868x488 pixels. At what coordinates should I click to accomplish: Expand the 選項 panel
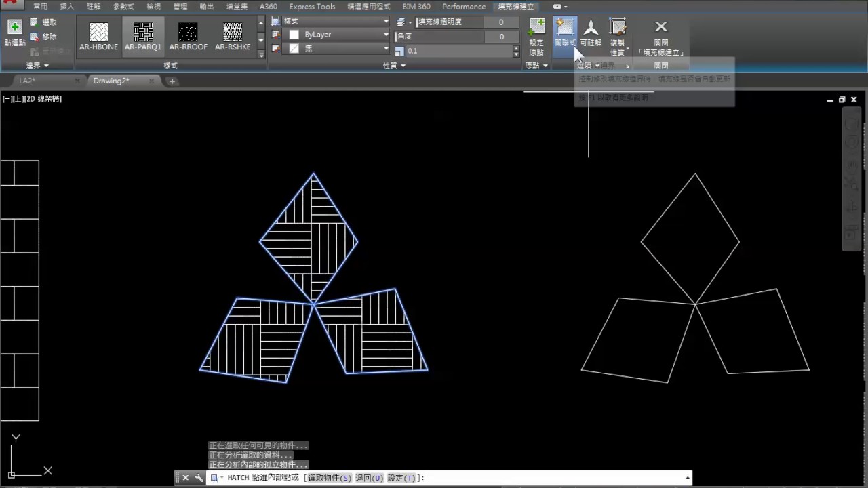tap(587, 66)
